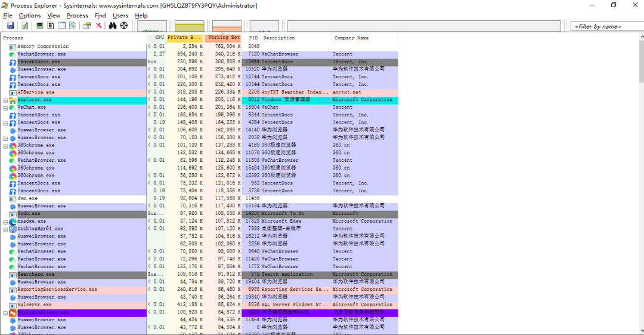
Task: Open the System Information graph icon
Action: [40, 26]
